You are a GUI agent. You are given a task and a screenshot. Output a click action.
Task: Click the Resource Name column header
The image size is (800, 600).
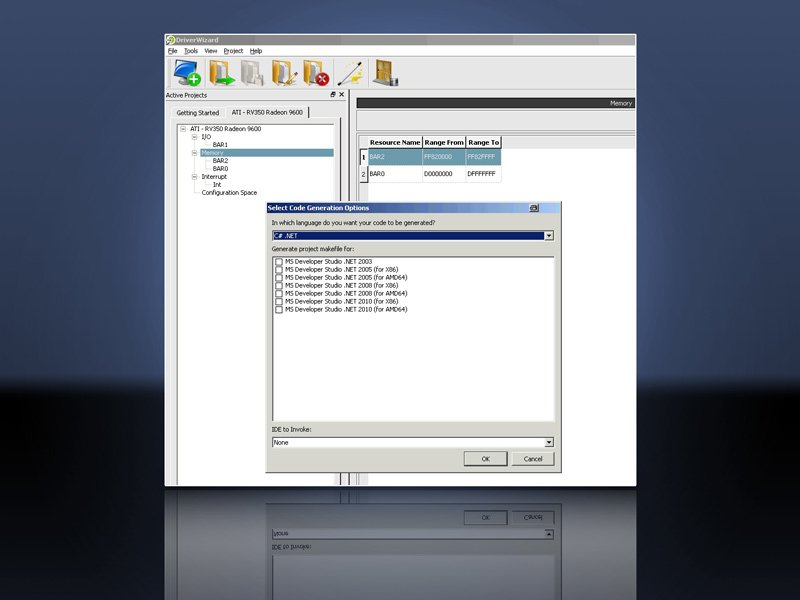(395, 142)
